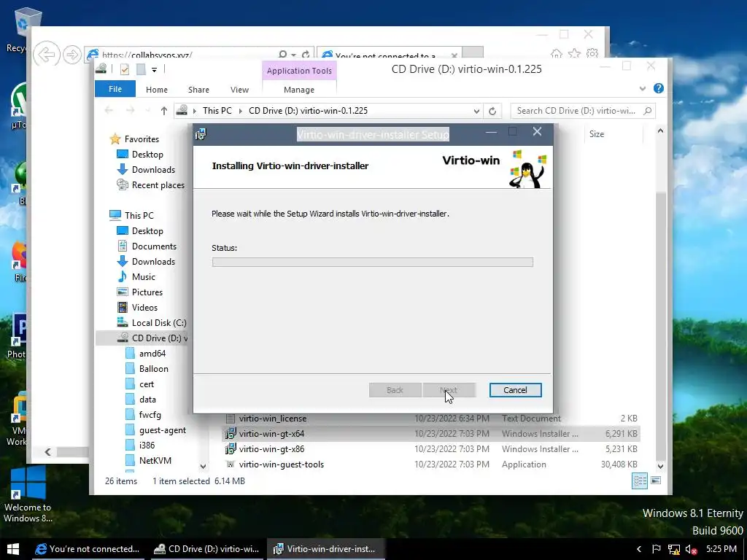Screen dimensions: 747x560
Task: Click the installation status progress bar
Action: click(373, 262)
